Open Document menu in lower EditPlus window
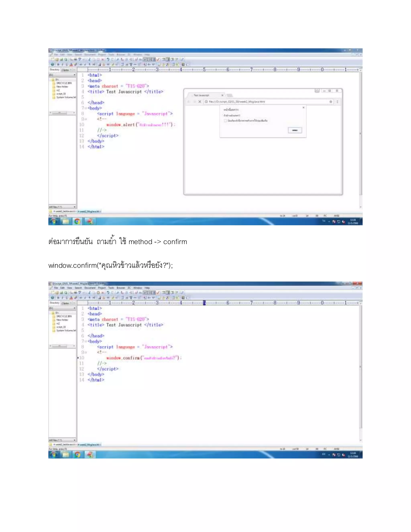 pos(90,288)
